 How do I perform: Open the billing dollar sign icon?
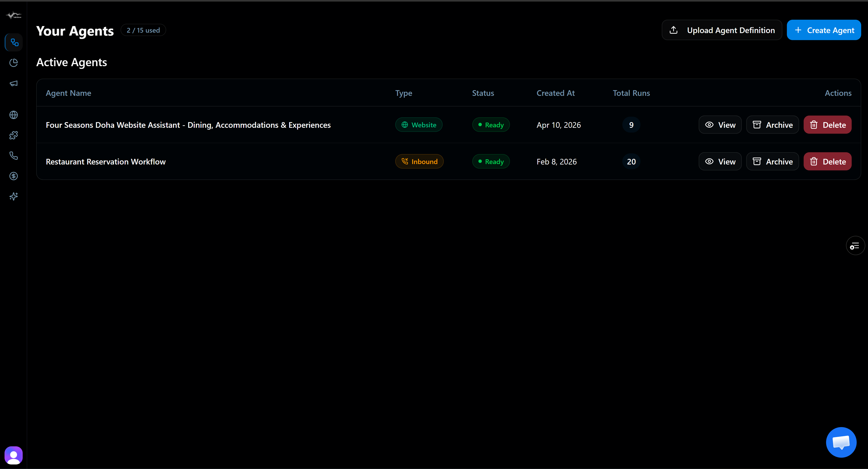14,176
